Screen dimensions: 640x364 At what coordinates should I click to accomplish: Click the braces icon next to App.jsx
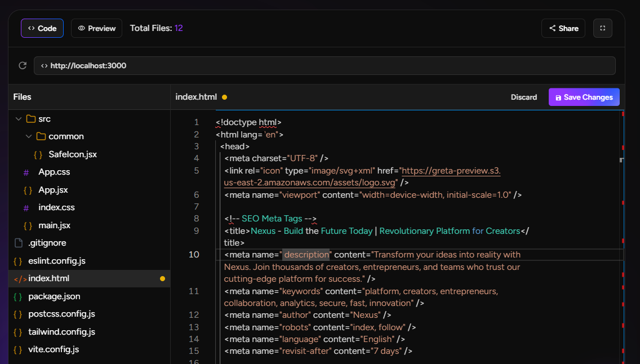coord(28,190)
